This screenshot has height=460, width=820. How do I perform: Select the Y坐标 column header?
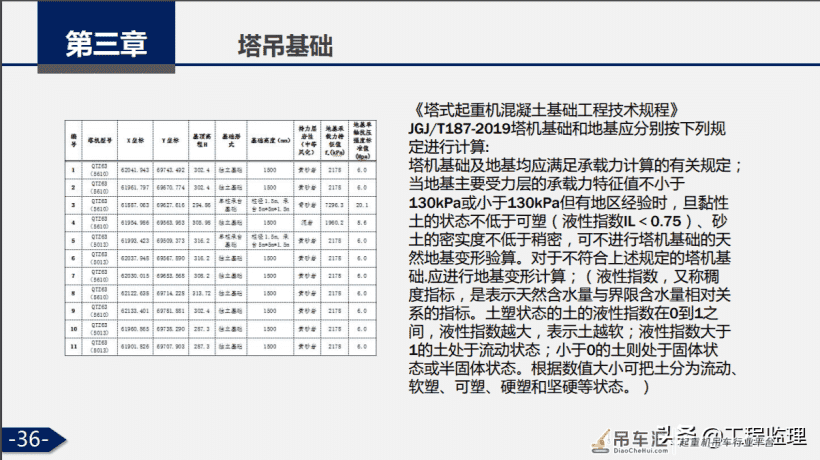tap(170, 140)
